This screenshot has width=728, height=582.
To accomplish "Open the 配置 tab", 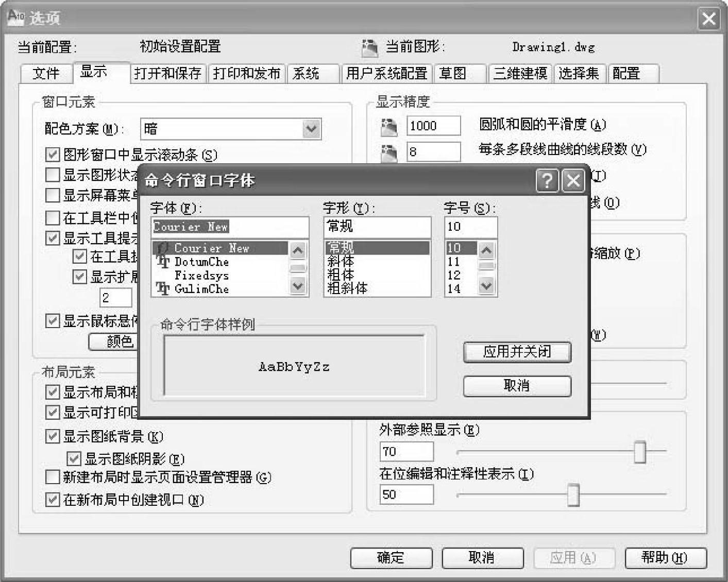I will tap(633, 74).
